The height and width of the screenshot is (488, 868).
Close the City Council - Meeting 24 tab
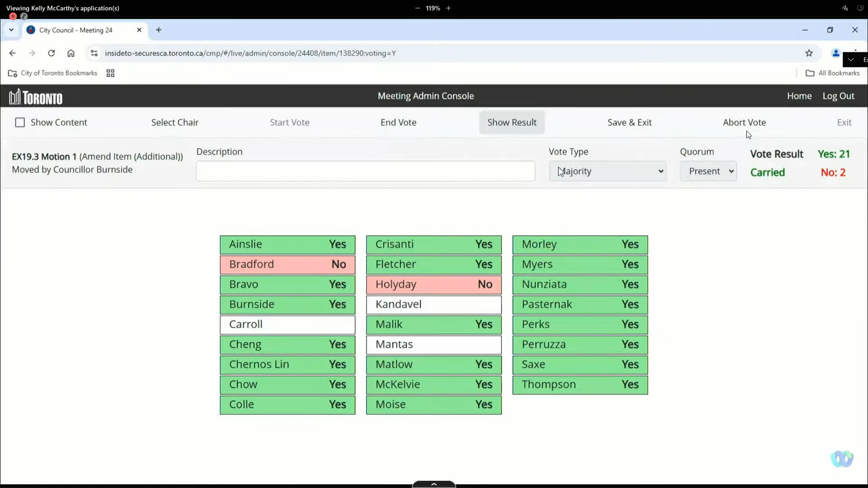[139, 30]
